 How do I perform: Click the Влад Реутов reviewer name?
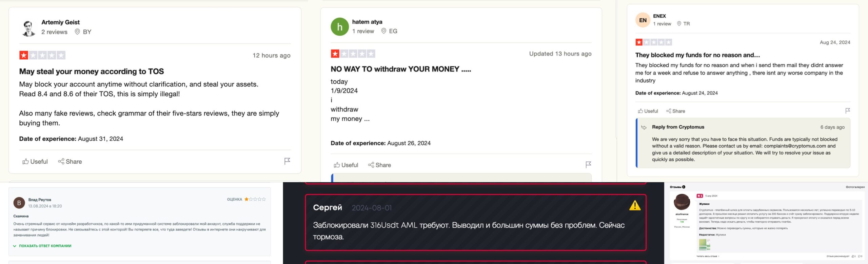[x=40, y=200]
